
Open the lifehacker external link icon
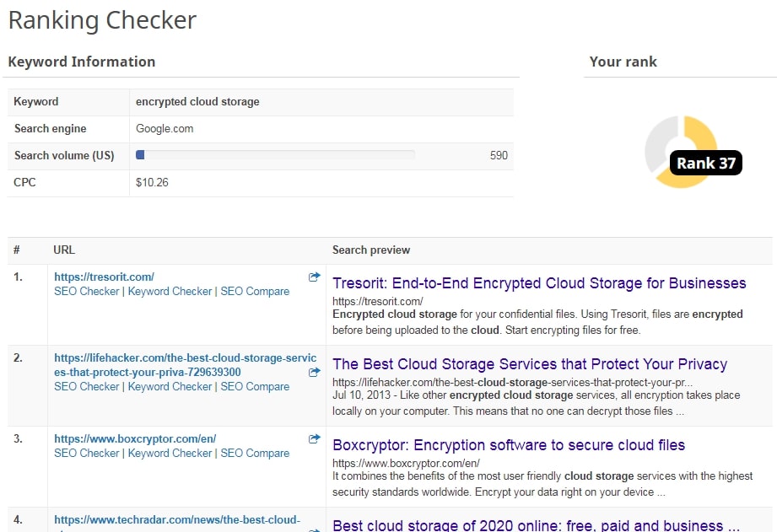(x=314, y=372)
